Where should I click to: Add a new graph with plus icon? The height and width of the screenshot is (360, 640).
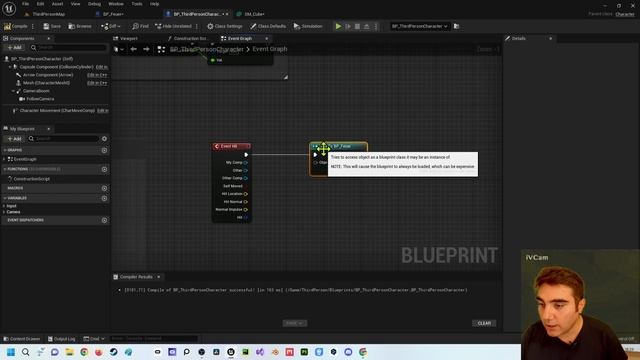pyautogui.click(x=104, y=150)
